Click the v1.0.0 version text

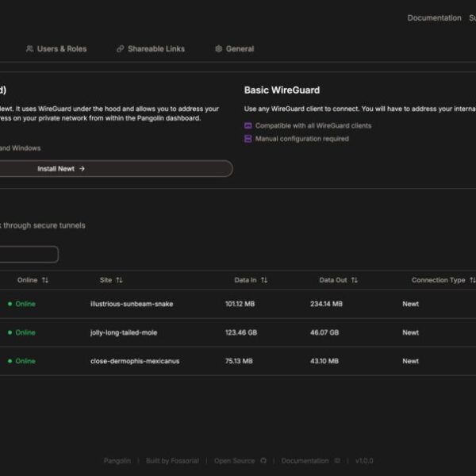point(364,461)
